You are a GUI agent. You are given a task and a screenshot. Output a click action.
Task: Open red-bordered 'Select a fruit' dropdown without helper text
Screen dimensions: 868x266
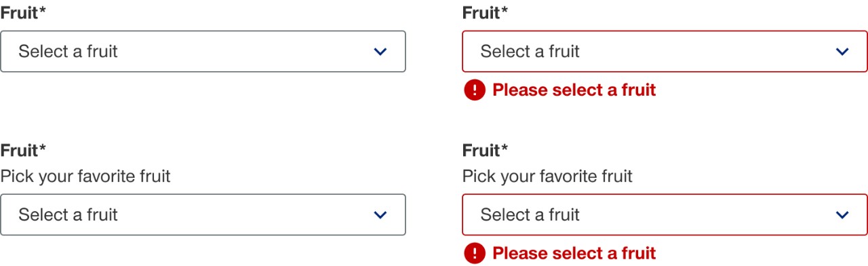665,51
